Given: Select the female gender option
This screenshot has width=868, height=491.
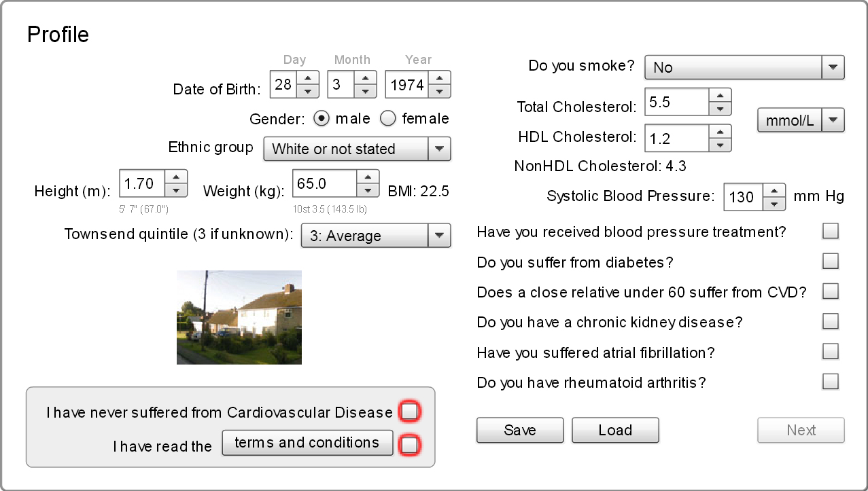Looking at the screenshot, I should (387, 118).
